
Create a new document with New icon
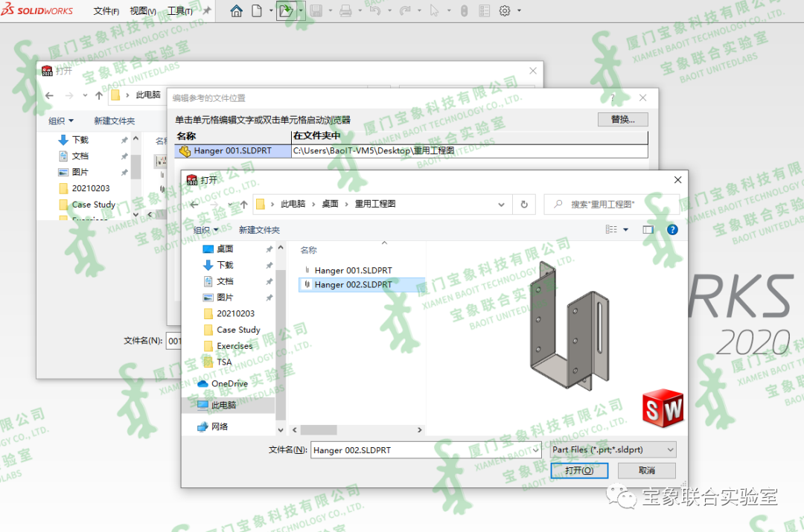pos(257,10)
